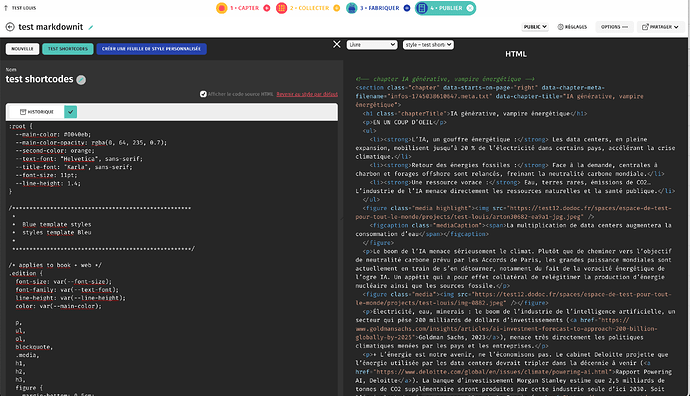Go back using the arrow beside test markdownit

point(10,27)
